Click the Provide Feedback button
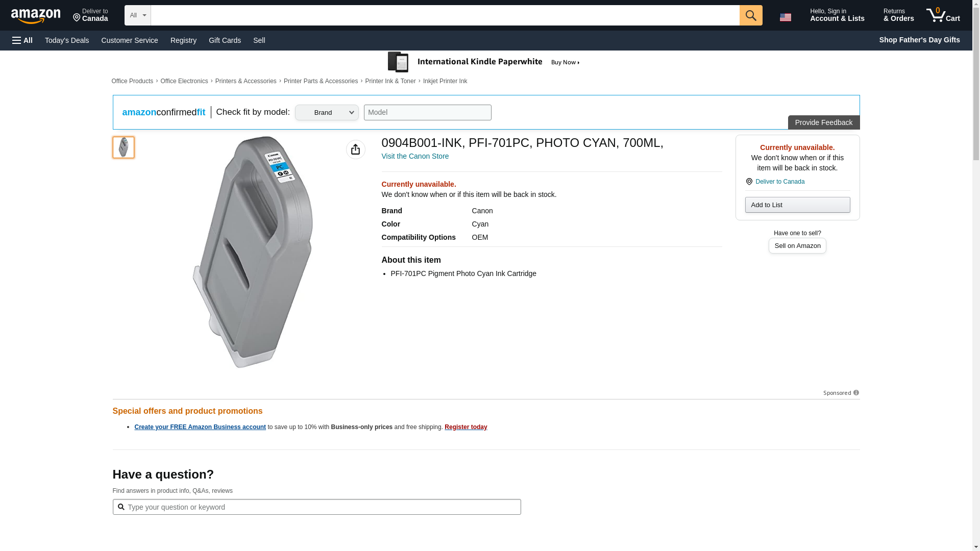The height and width of the screenshot is (551, 980). pos(823,122)
